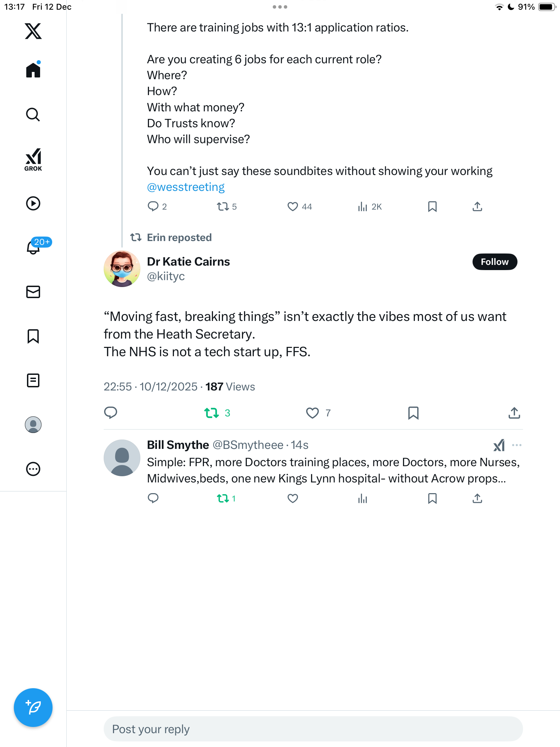Viewport: 560px width, 747px height.
Task: Undo repost on Dr Katie Cairns' post
Action: (x=212, y=413)
